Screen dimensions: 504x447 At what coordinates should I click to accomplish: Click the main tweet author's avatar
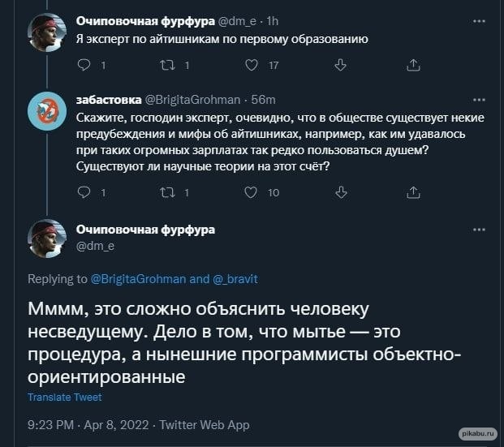coord(47,237)
